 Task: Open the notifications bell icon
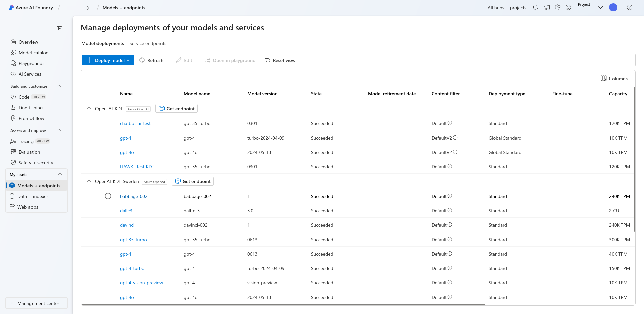[535, 7]
